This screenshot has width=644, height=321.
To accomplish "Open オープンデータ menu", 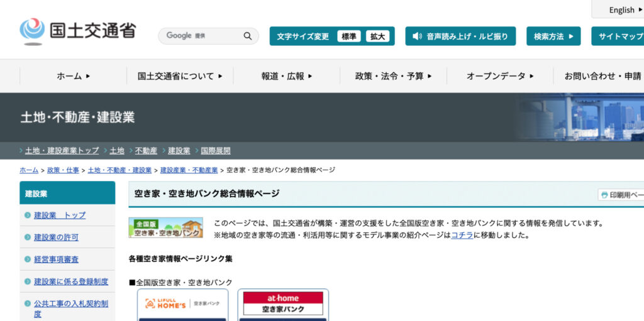I will (x=500, y=76).
